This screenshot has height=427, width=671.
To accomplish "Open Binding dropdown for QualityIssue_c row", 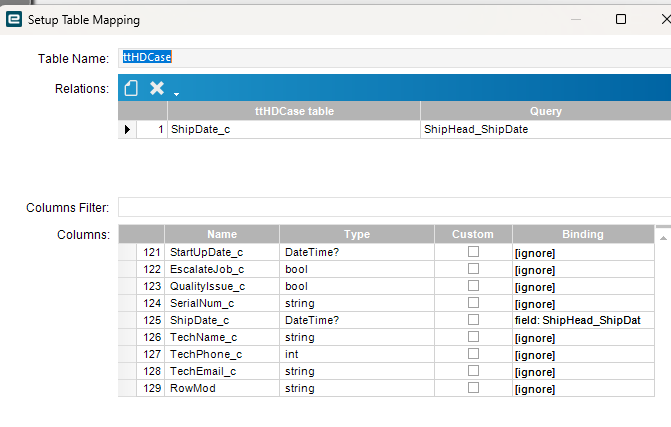I will (583, 286).
